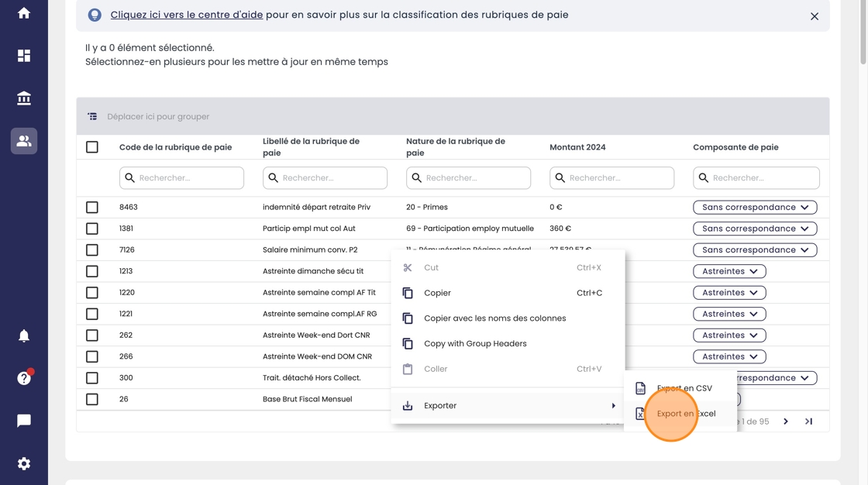Open notifications bell
This screenshot has width=868, height=485.
24,335
